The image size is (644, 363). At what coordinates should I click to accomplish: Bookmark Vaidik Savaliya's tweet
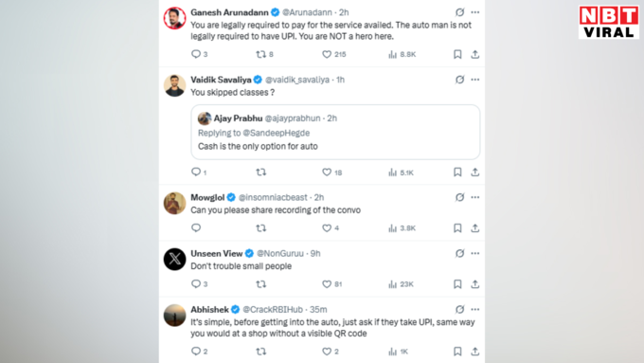(457, 172)
